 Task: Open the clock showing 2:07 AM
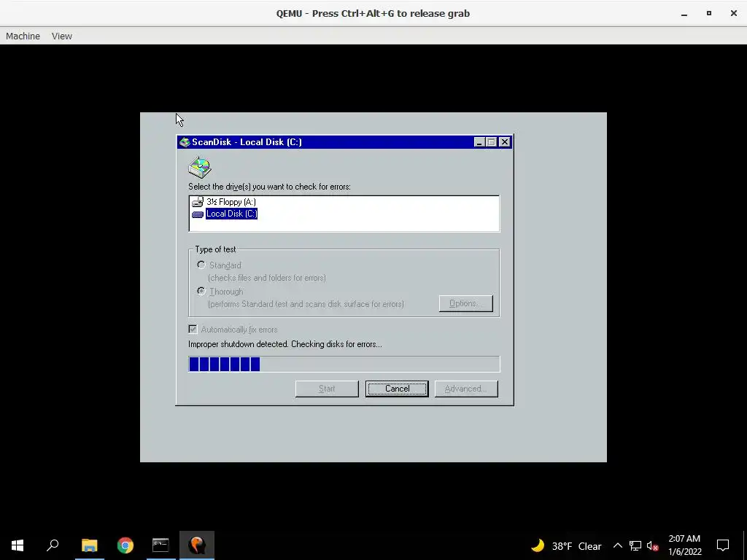tap(684, 545)
